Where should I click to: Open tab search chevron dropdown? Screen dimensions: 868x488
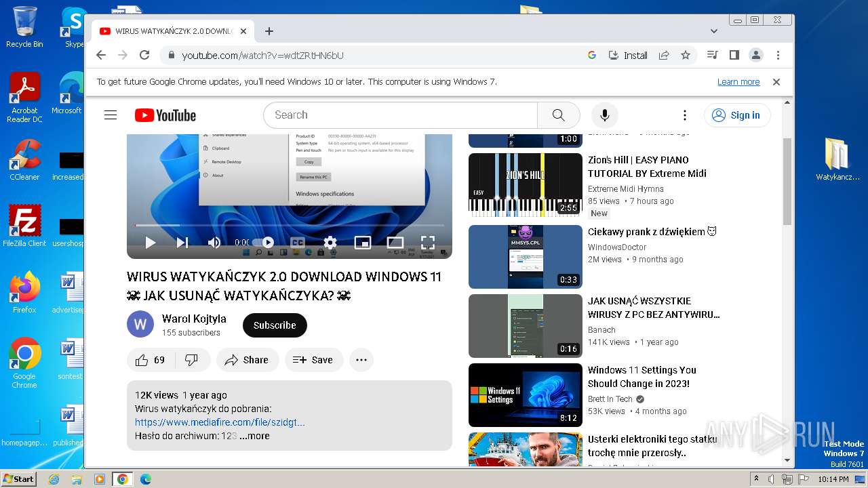point(714,31)
